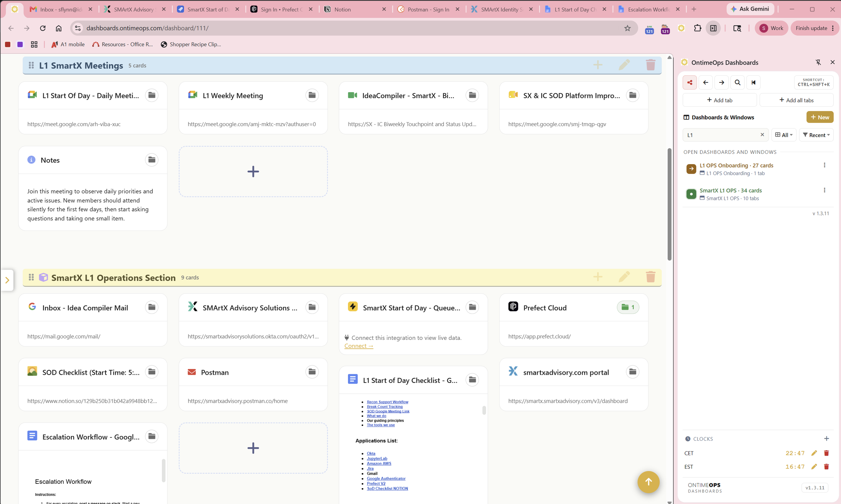The image size is (841, 504).
Task: Open the Chrome extensions puzzle icon
Action: point(697,28)
